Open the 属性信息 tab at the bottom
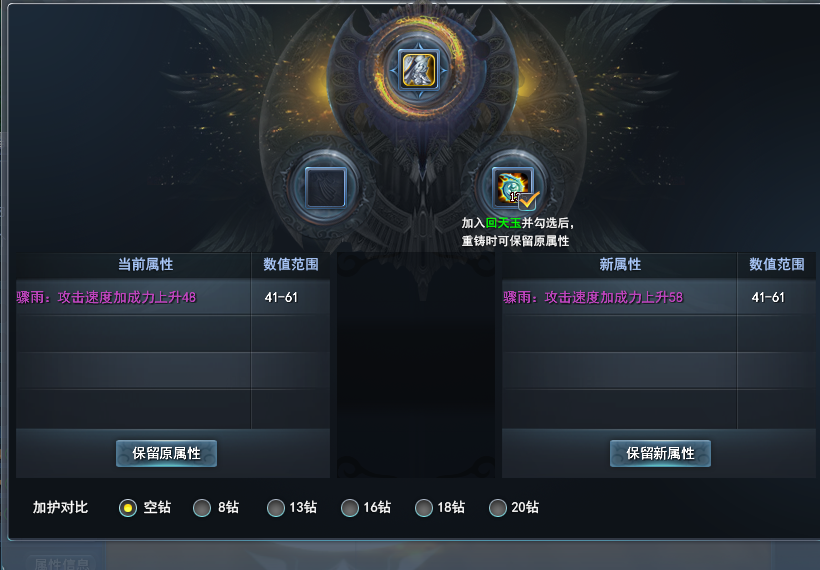 point(61,563)
